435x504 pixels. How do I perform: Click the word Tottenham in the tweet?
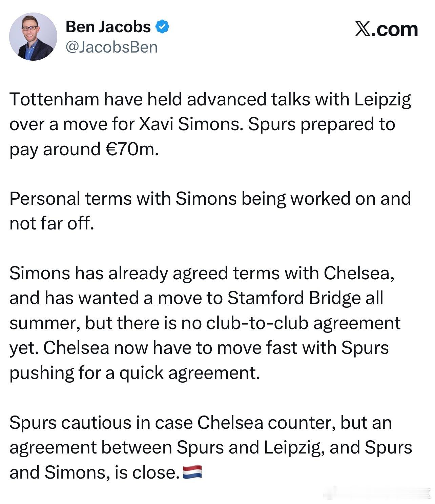tap(54, 99)
